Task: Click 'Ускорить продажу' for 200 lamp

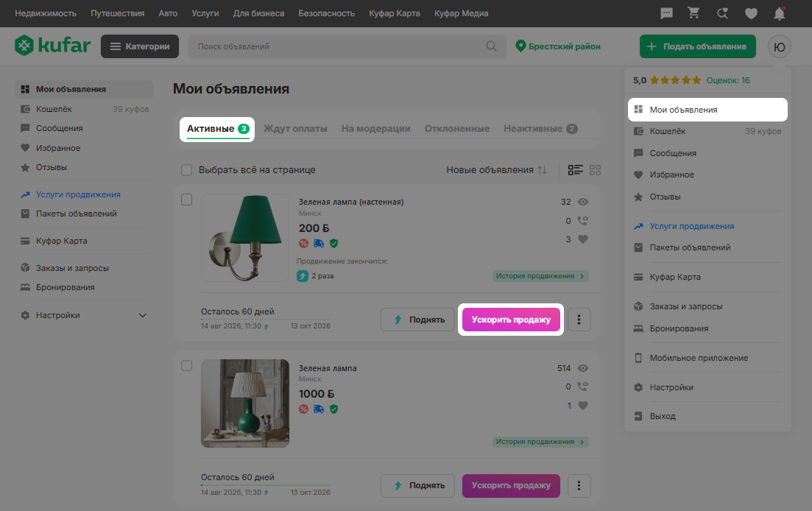Action: point(511,320)
